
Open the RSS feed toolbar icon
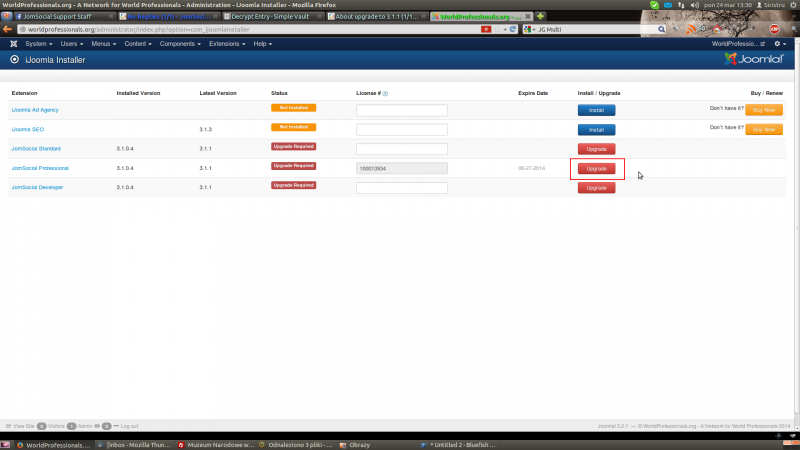(x=690, y=30)
